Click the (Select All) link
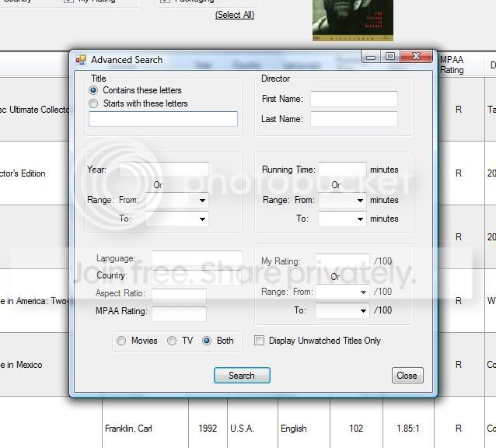The width and height of the screenshot is (496, 448). click(234, 15)
